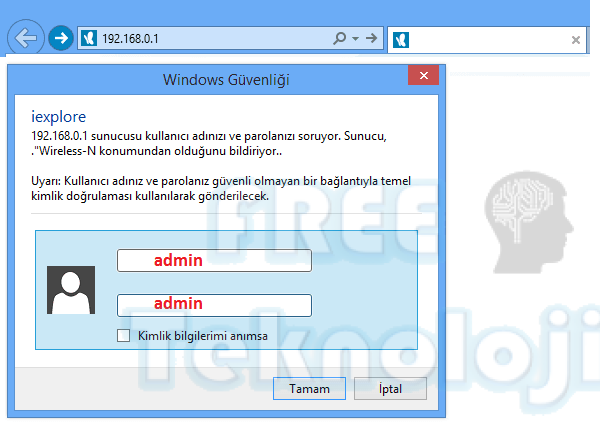Viewport: 600px width, 428px height.
Task: Enable the Kimlik bilgilerimi anımsa checkbox
Action: point(123,336)
